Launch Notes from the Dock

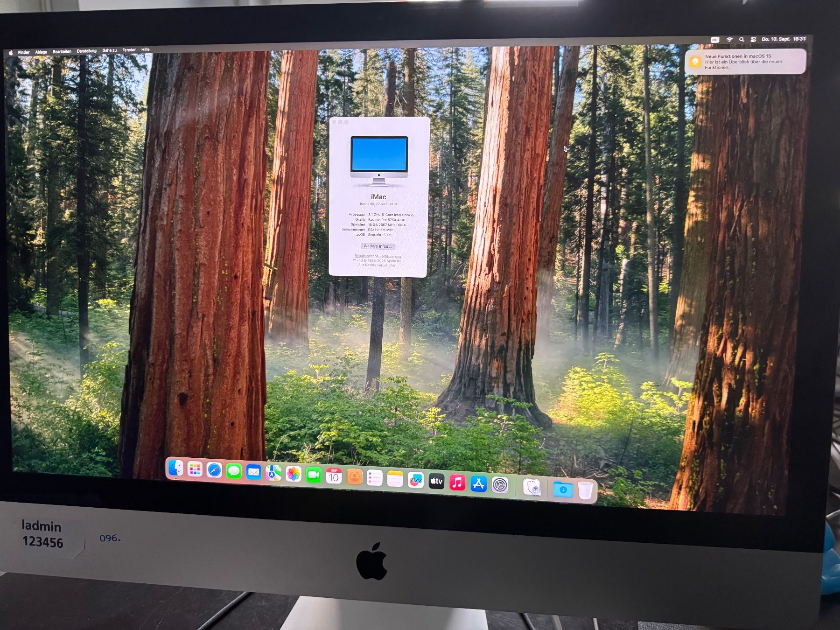point(395,479)
